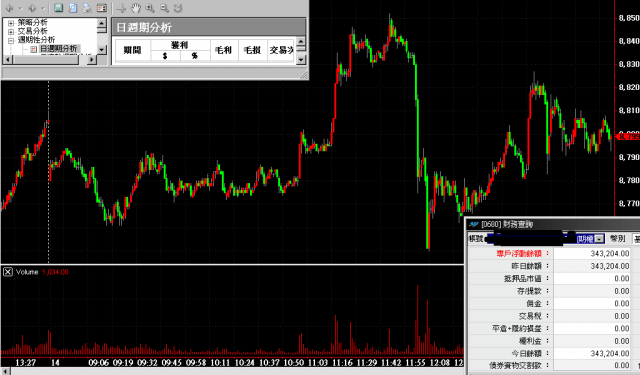
Task: Click the 專戶浮動餘額 value field
Action: click(592, 253)
